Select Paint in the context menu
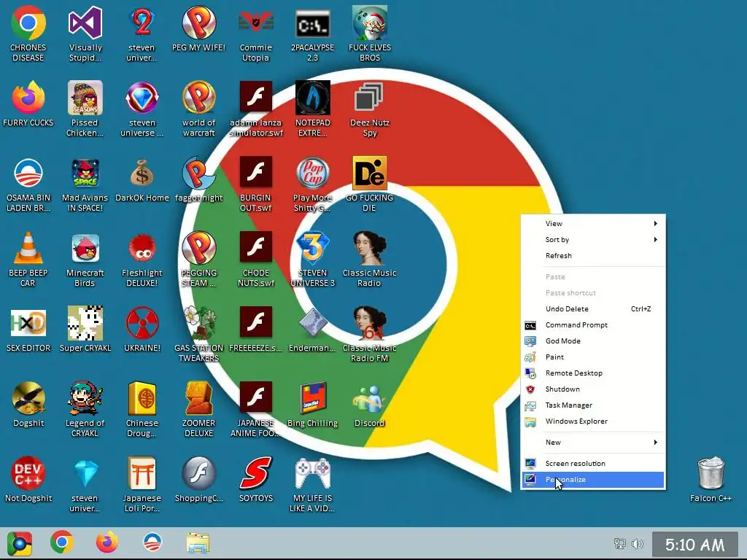Screen dimensions: 747x560 593,357
